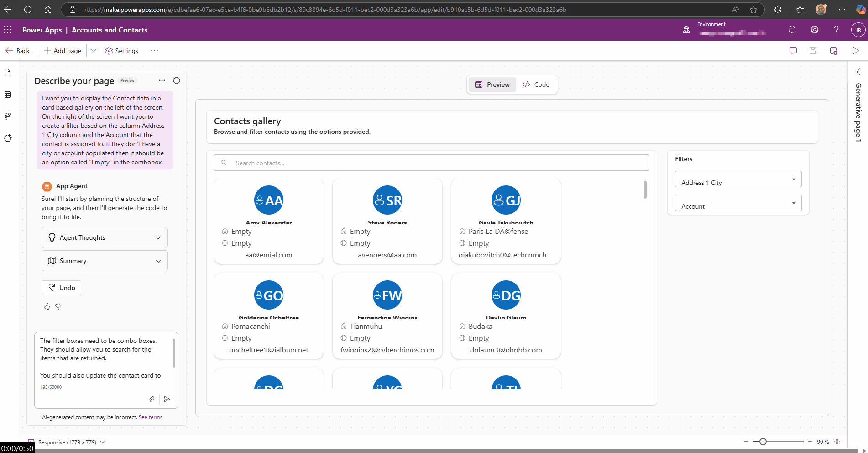Switch to the Code tab

[537, 84]
